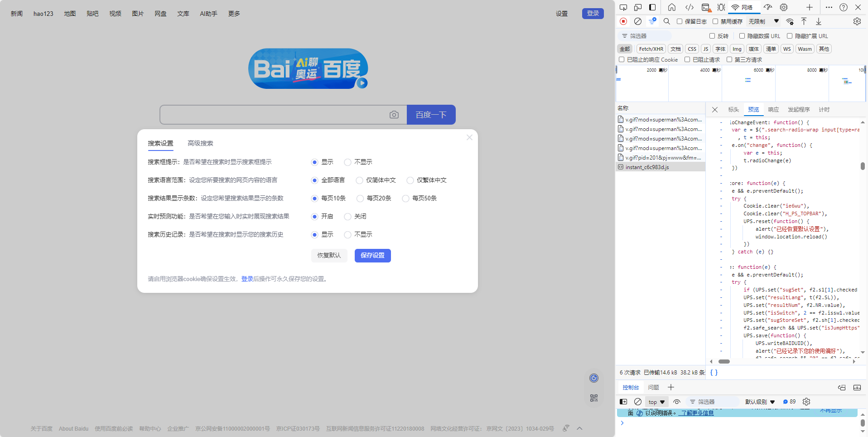The height and width of the screenshot is (437, 868).
Task: Open network search magnifier icon
Action: click(x=666, y=21)
